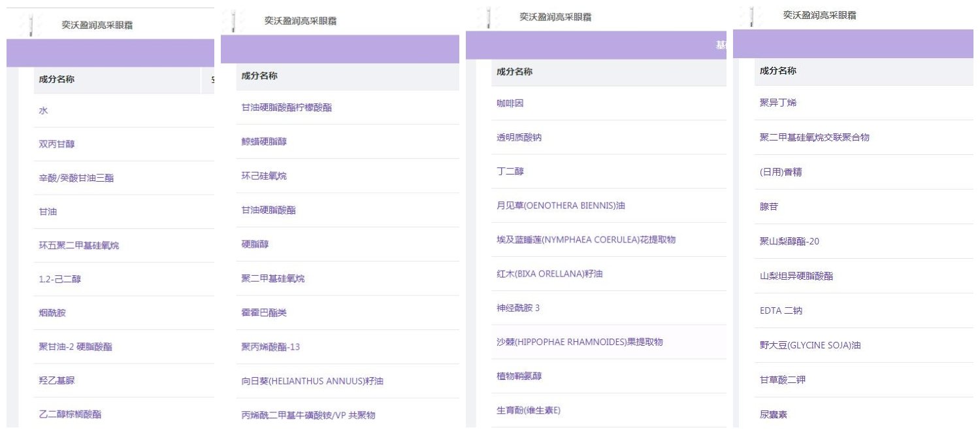Open the 烟酰胺 ingredient details
Viewport: 980px width, 434px height.
52,313
